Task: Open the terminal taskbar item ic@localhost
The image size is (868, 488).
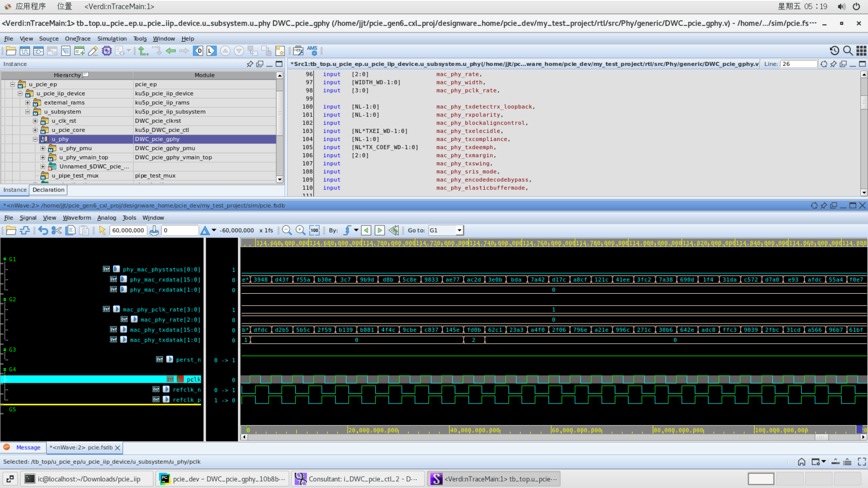Action: 87,479
